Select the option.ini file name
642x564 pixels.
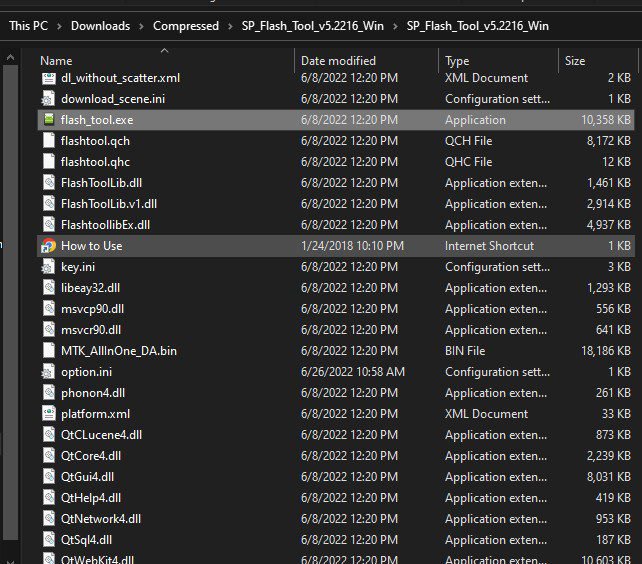click(86, 372)
